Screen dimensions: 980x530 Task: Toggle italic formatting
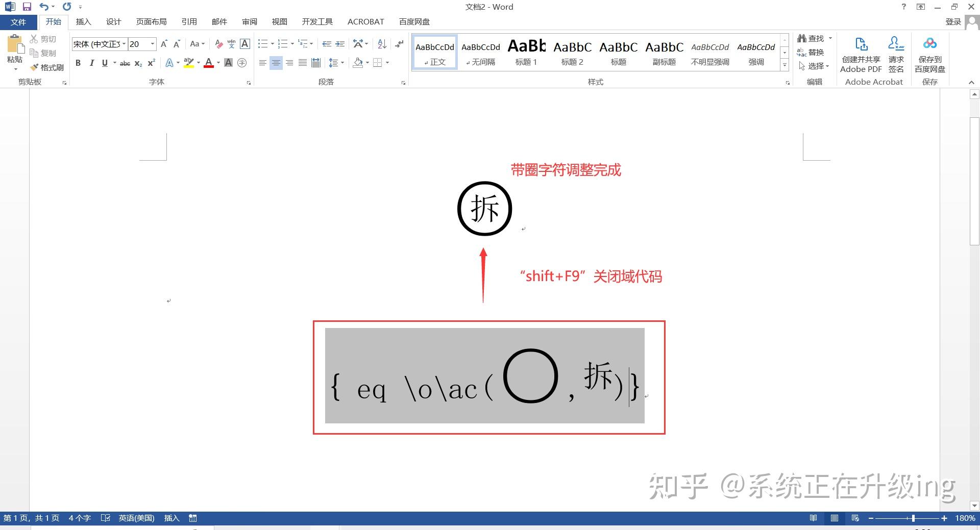pyautogui.click(x=91, y=63)
